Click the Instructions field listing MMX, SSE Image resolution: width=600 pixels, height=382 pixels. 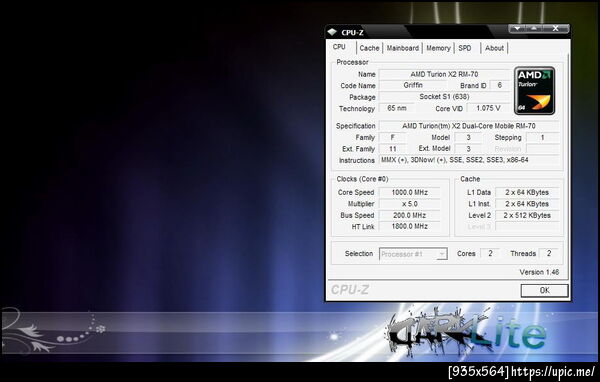(469, 160)
